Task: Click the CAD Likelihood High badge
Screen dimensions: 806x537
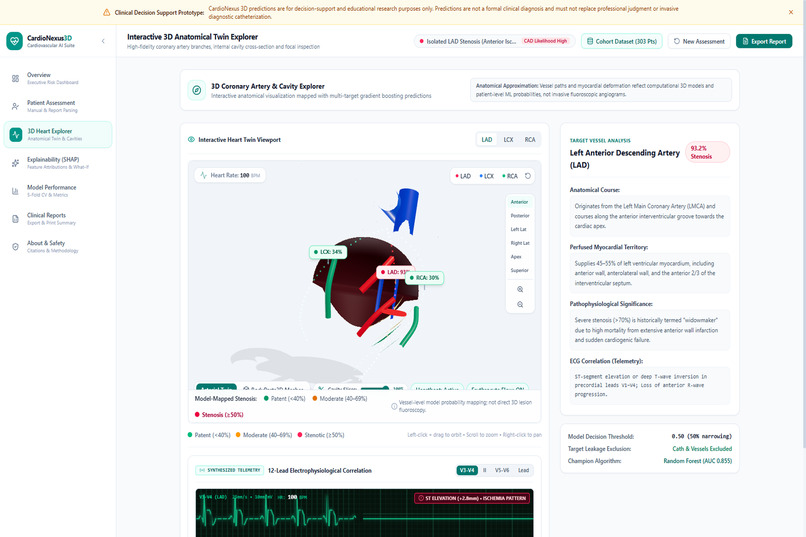Action: 545,41
